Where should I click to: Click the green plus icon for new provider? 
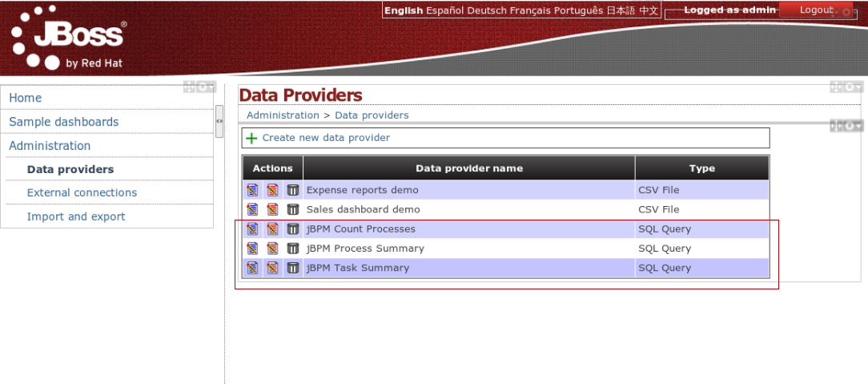251,138
